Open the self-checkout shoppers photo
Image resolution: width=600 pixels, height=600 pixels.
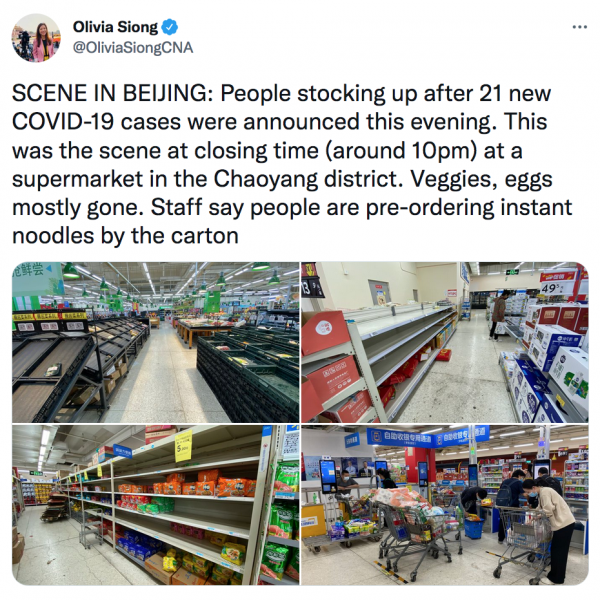(445, 505)
